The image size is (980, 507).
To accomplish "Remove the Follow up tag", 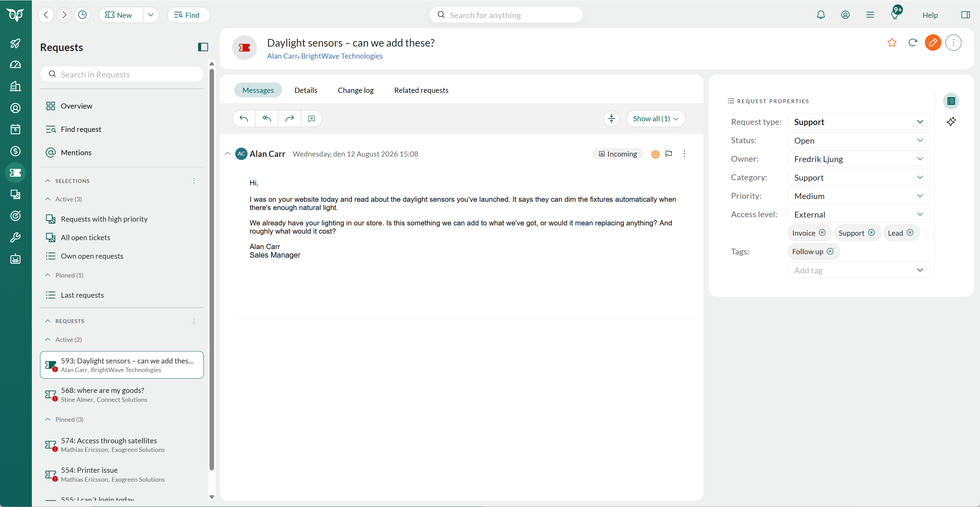I will [x=830, y=251].
